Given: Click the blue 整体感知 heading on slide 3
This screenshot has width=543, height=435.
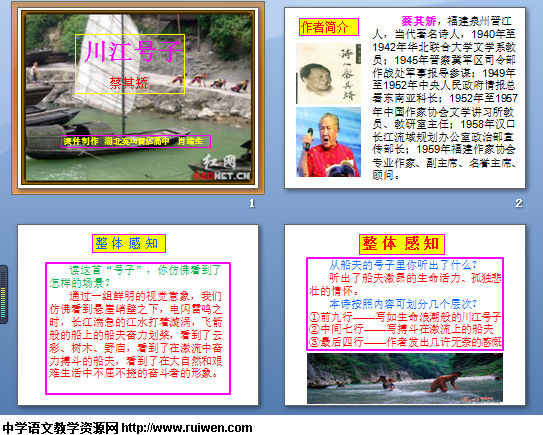Looking at the screenshot, I should click(x=129, y=243).
